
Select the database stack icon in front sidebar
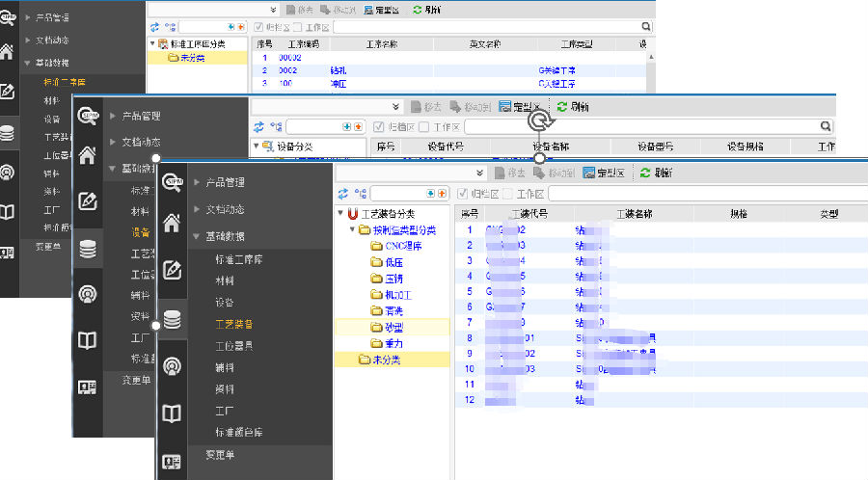tap(173, 319)
